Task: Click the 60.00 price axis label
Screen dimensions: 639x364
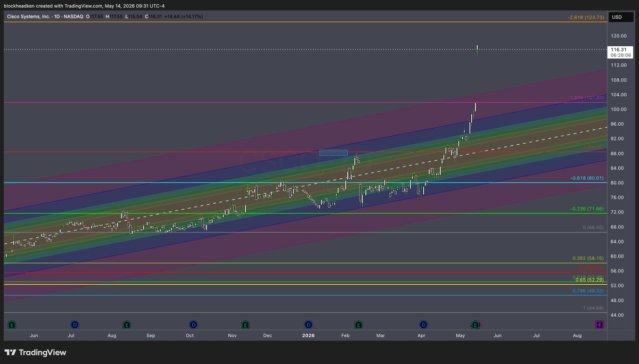Action: click(x=618, y=257)
